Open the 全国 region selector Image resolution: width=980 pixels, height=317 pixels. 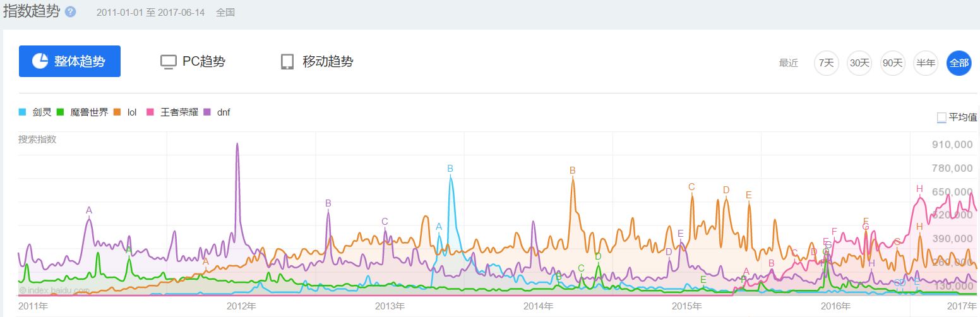225,13
